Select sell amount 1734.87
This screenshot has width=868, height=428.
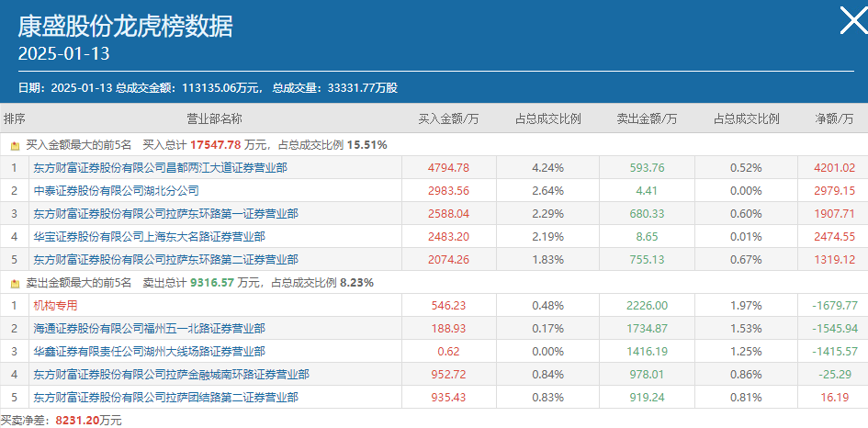pyautogui.click(x=648, y=329)
